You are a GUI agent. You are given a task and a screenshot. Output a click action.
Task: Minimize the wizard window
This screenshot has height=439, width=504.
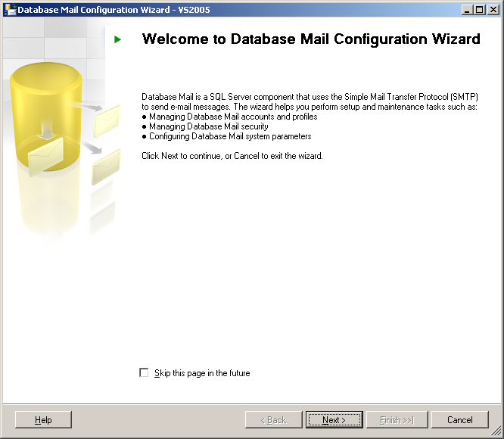[467, 10]
